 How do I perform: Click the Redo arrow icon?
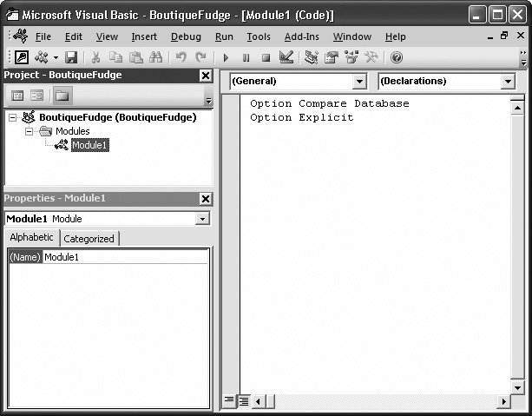(x=200, y=57)
